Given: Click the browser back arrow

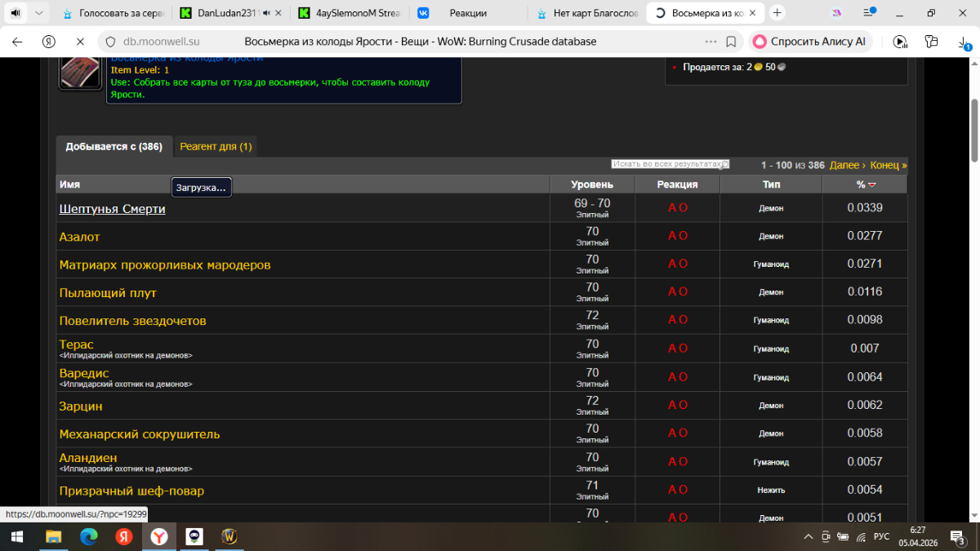Looking at the screenshot, I should [x=17, y=42].
